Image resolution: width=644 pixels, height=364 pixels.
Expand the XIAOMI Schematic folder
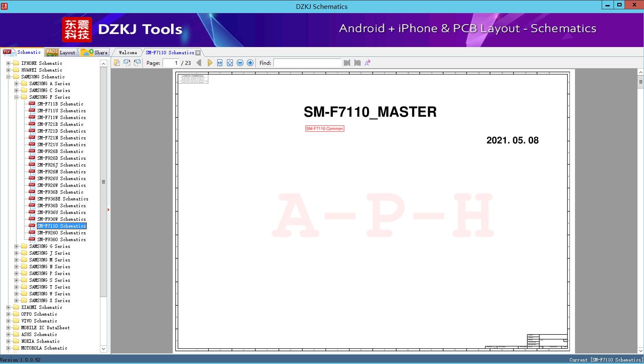8,307
